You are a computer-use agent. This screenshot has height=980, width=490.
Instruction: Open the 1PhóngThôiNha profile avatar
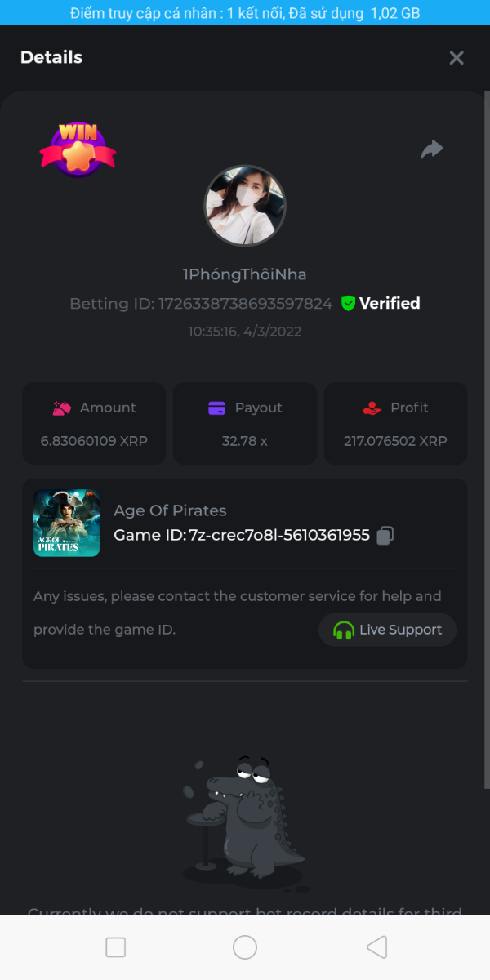(x=245, y=206)
